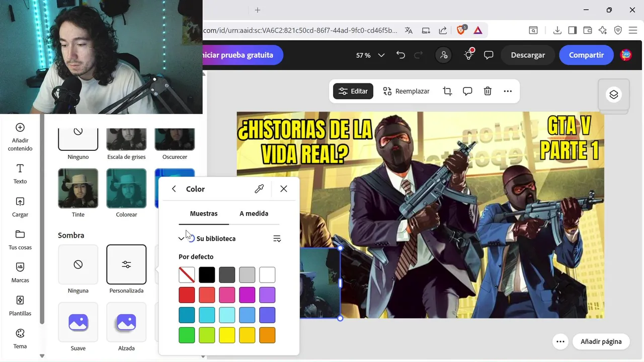Image resolution: width=644 pixels, height=362 pixels.
Task: Open Tus cosas folder panel
Action: coord(20,240)
